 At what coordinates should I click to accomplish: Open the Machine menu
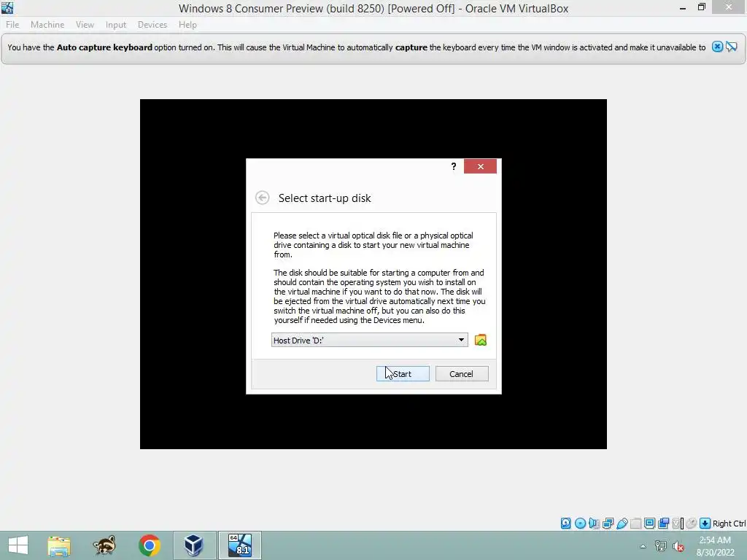tap(47, 25)
